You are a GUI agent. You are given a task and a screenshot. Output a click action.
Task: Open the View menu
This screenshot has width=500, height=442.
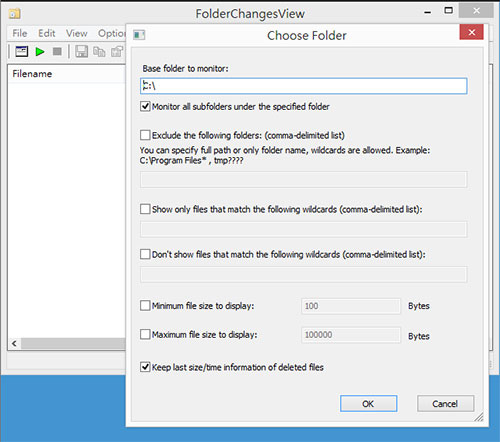point(76,33)
